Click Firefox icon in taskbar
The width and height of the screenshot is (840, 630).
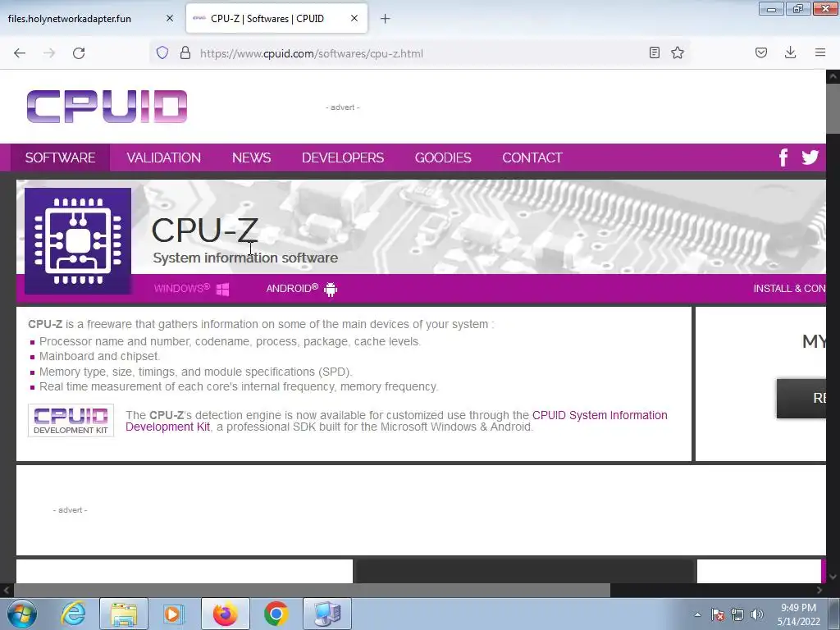(x=226, y=614)
